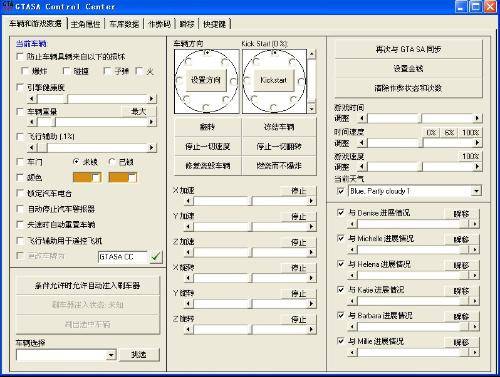Open the 快捷键 tab
Image resolution: width=500 pixels, height=377 pixels.
point(215,24)
